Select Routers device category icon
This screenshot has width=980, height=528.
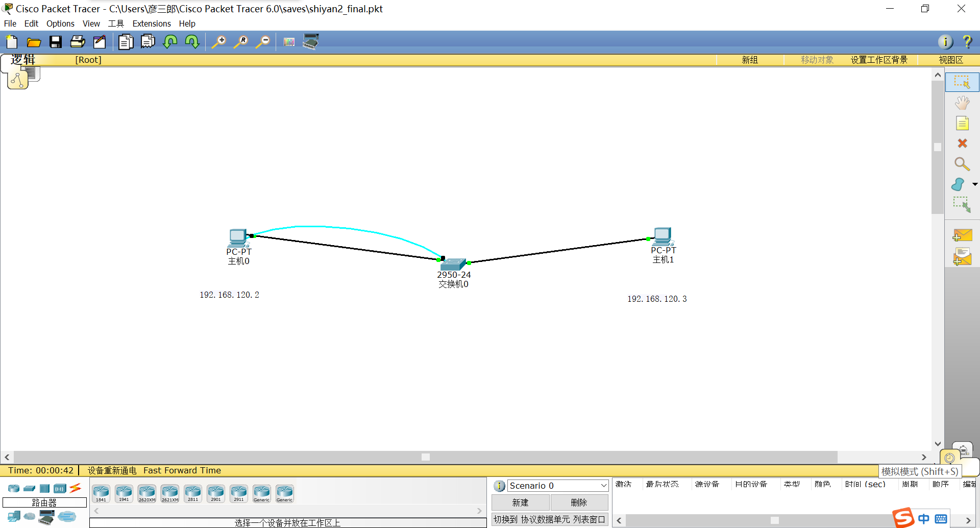pos(14,489)
